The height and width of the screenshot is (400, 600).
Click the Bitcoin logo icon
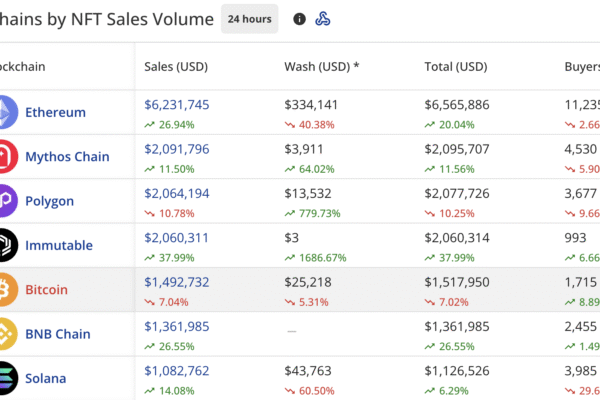5,289
